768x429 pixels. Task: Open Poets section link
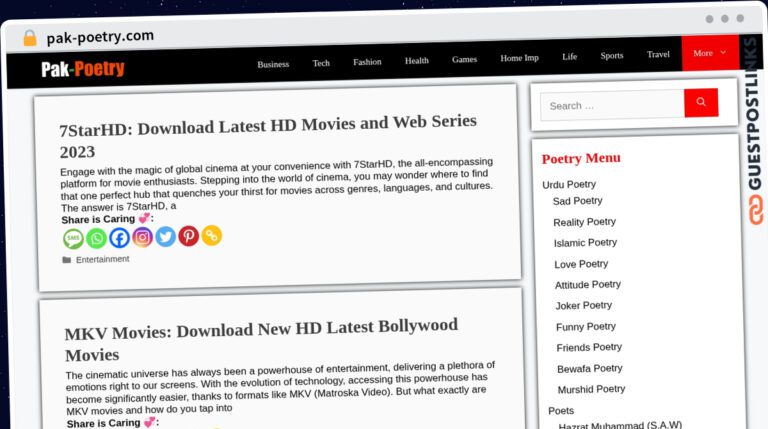point(561,411)
